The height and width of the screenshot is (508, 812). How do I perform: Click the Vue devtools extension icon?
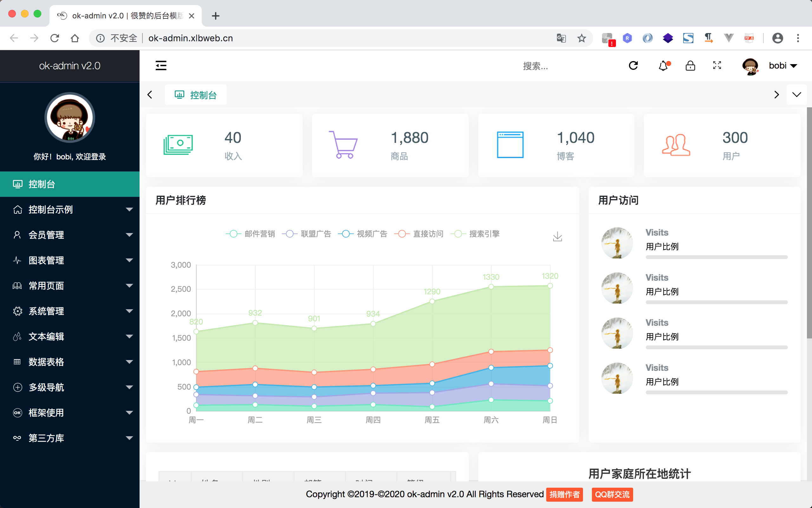[x=729, y=38]
